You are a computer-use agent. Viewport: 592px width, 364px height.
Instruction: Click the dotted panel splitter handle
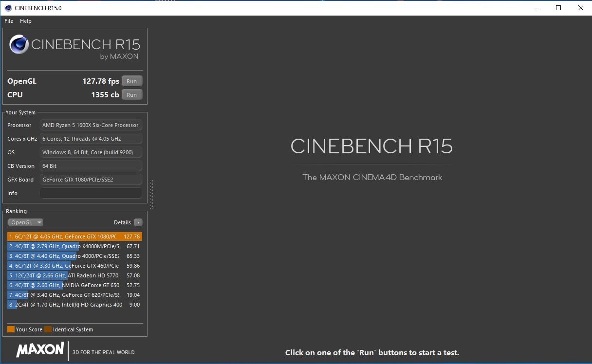151,194
